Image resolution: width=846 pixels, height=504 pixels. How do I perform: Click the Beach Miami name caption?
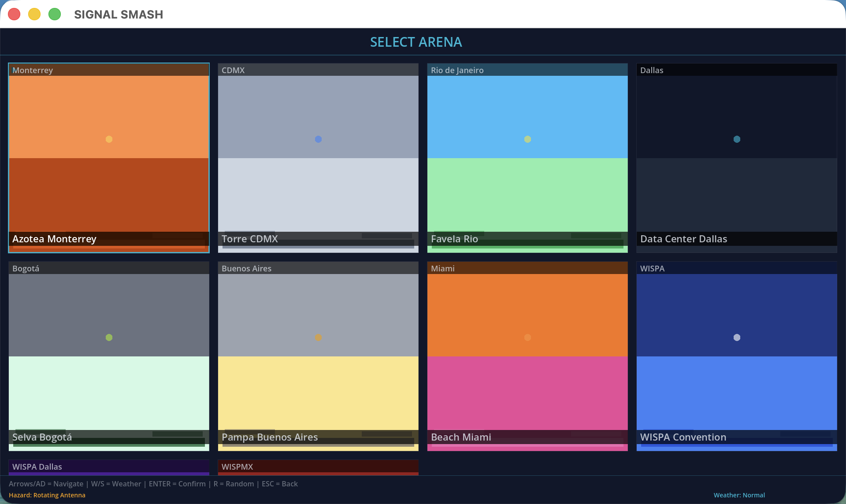pos(461,437)
